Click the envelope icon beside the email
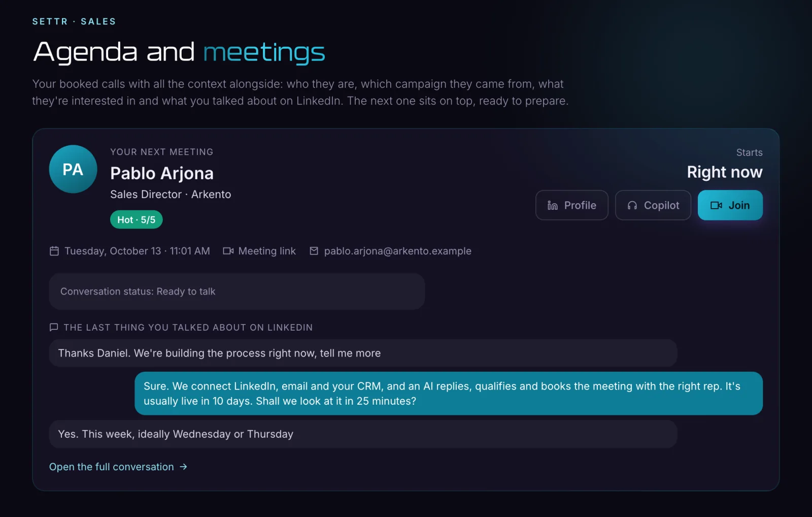The height and width of the screenshot is (517, 812). tap(314, 251)
